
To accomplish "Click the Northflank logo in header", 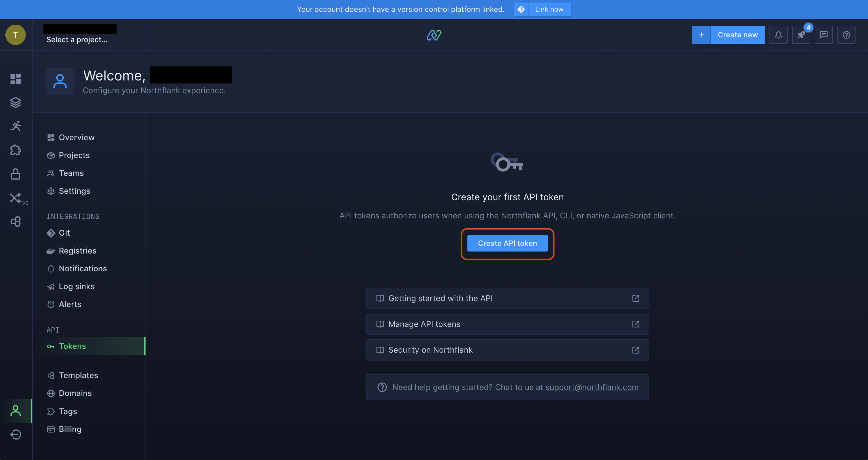I will point(434,35).
